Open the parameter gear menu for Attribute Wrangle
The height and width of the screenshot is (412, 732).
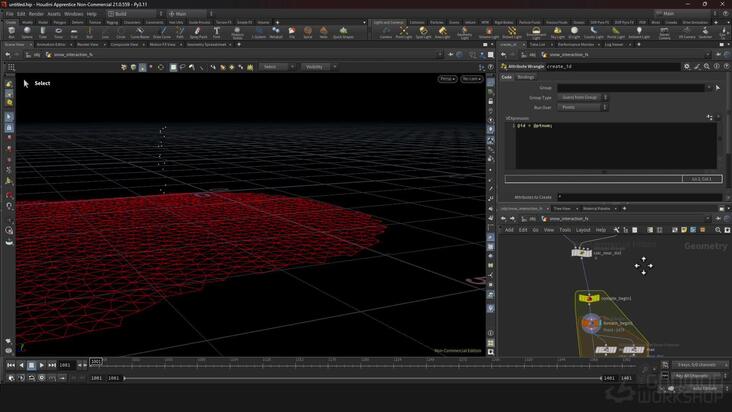click(687, 67)
